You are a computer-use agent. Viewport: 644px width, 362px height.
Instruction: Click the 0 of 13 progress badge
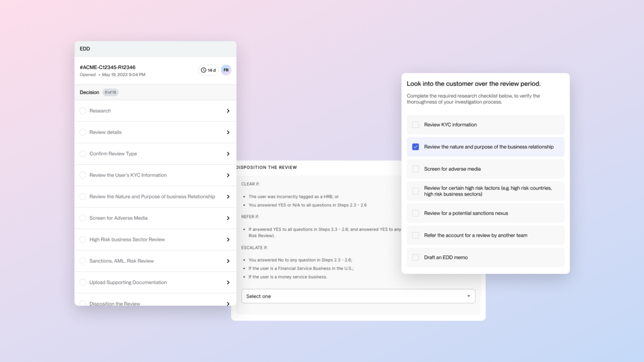(x=110, y=92)
